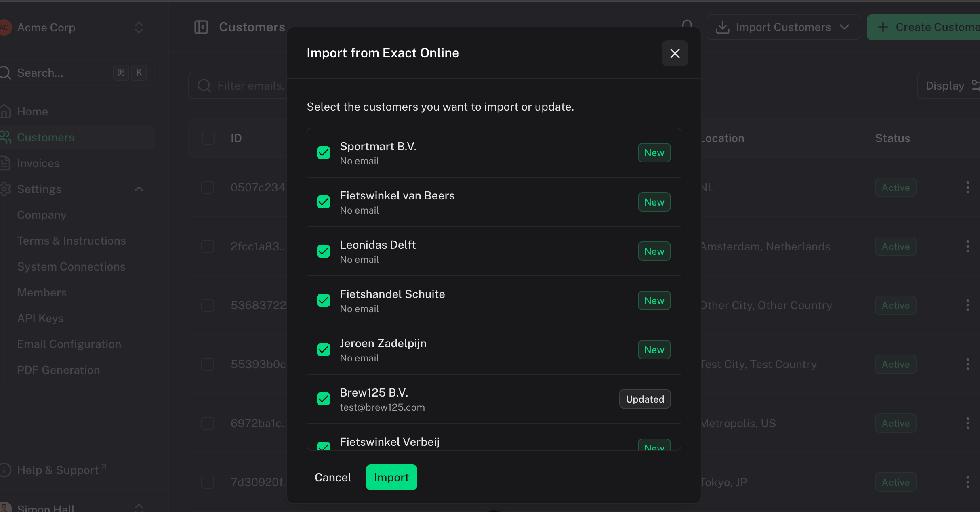Select the row checkbox for 6972ba1c
This screenshot has width=980, height=512.
click(x=208, y=423)
